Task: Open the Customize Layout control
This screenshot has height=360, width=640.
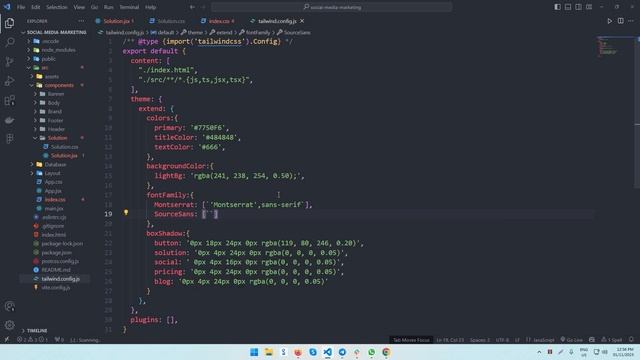Action: (x=589, y=7)
